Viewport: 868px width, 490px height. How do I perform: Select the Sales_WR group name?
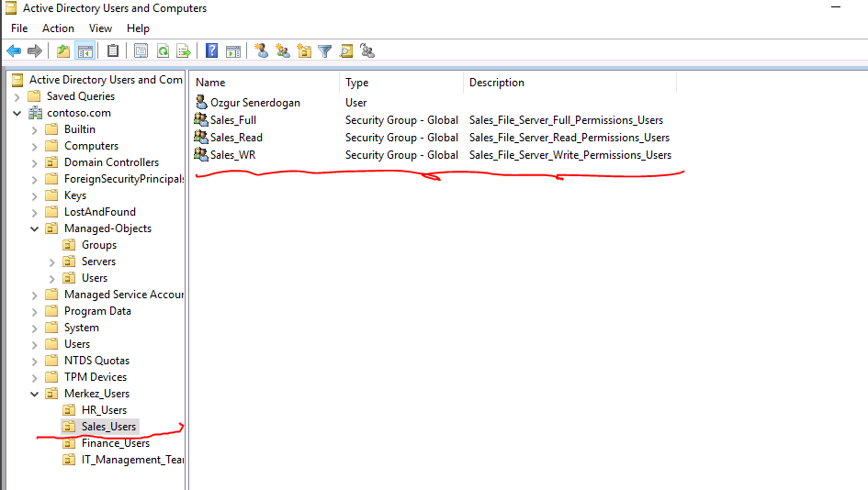(233, 155)
